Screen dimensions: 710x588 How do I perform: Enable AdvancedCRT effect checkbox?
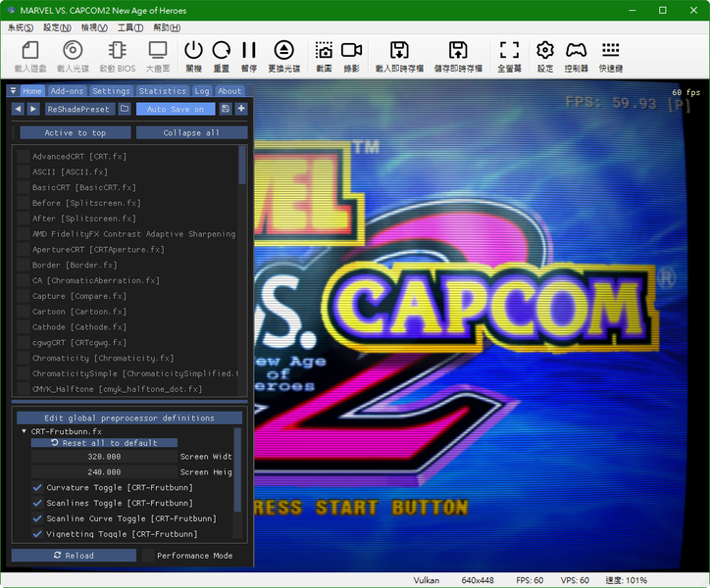pyautogui.click(x=24, y=156)
